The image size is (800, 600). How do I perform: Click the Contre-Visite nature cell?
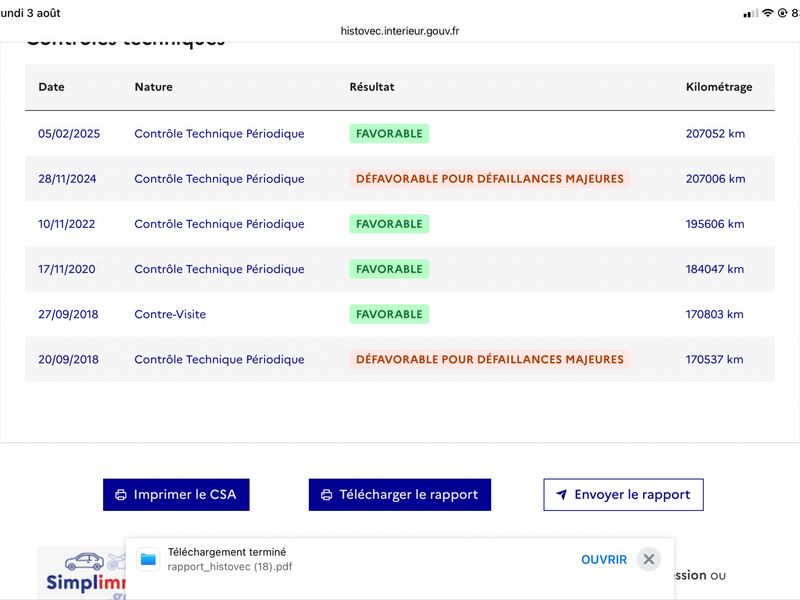click(170, 314)
